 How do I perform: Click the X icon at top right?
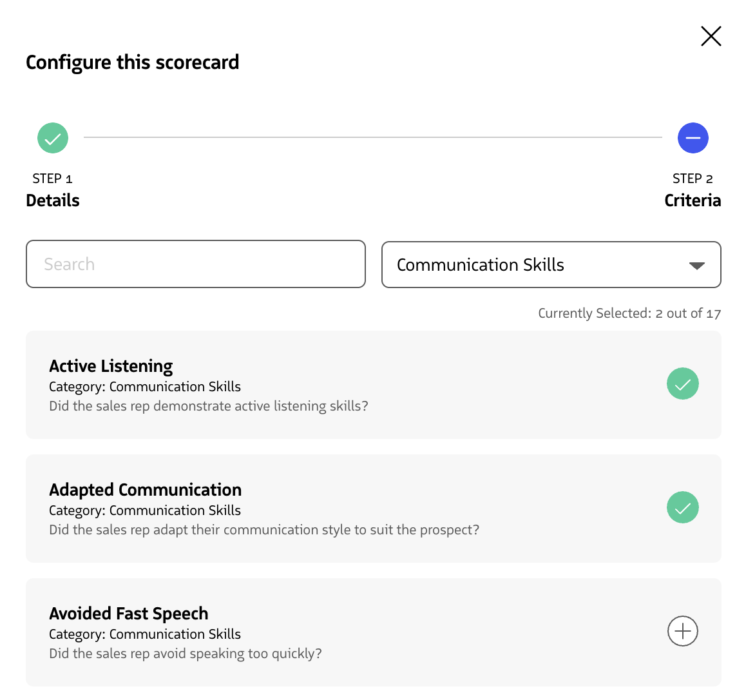point(711,36)
